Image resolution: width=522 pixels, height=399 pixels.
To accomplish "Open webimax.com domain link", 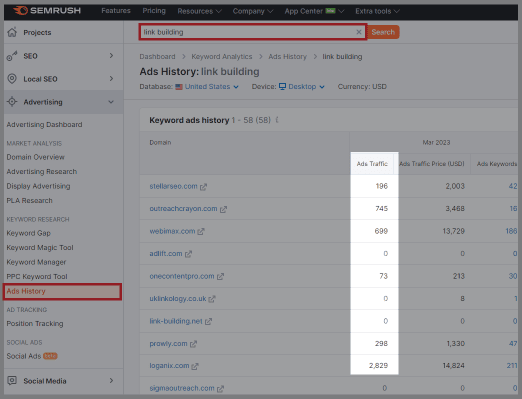I will (172, 231).
